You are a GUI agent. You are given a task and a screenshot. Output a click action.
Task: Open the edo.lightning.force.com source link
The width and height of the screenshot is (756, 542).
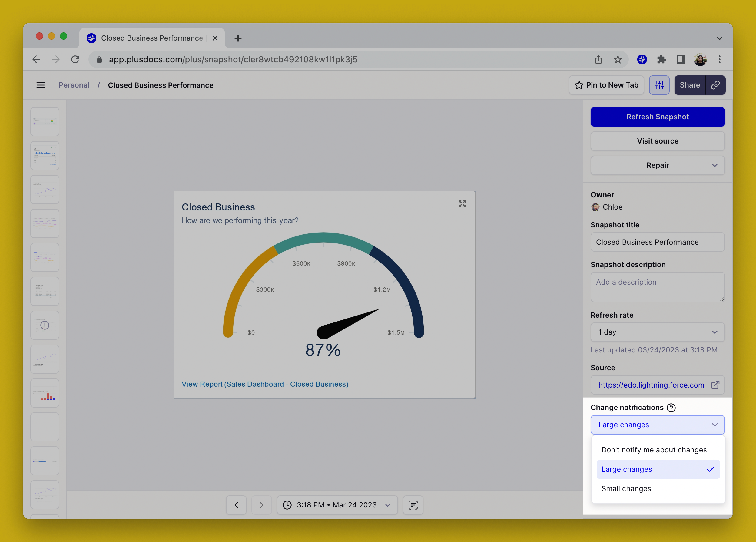tap(651, 385)
